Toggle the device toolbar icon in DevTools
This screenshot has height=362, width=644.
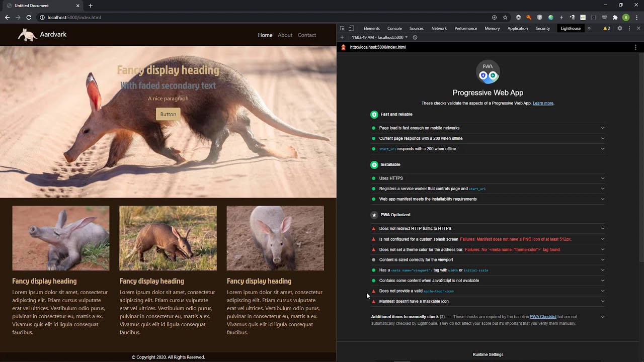click(x=351, y=28)
